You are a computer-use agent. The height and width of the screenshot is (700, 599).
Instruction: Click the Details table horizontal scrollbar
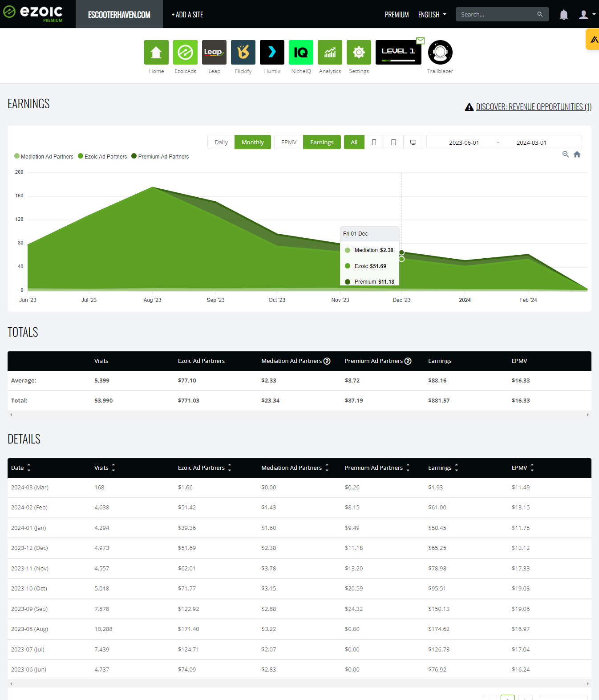click(x=299, y=684)
